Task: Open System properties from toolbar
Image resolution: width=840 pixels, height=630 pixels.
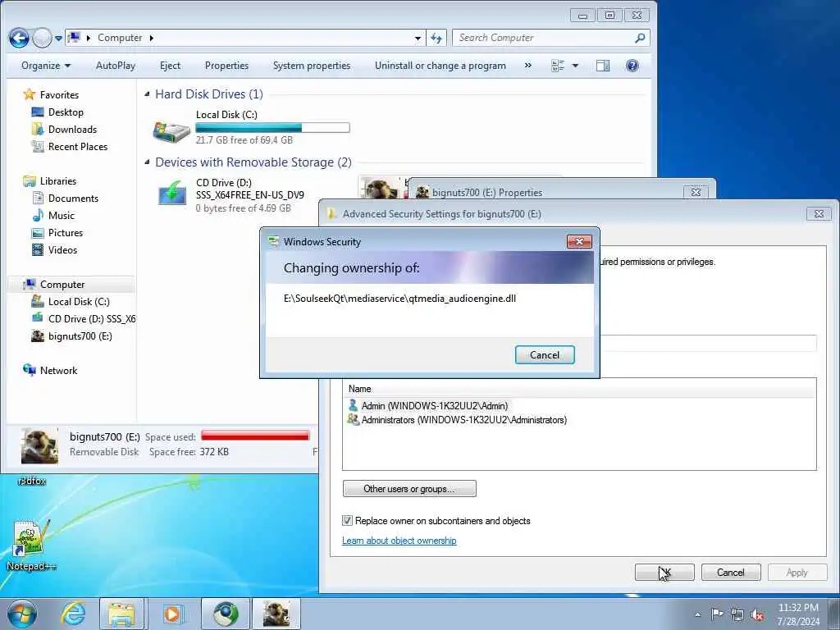Action: 311,66
